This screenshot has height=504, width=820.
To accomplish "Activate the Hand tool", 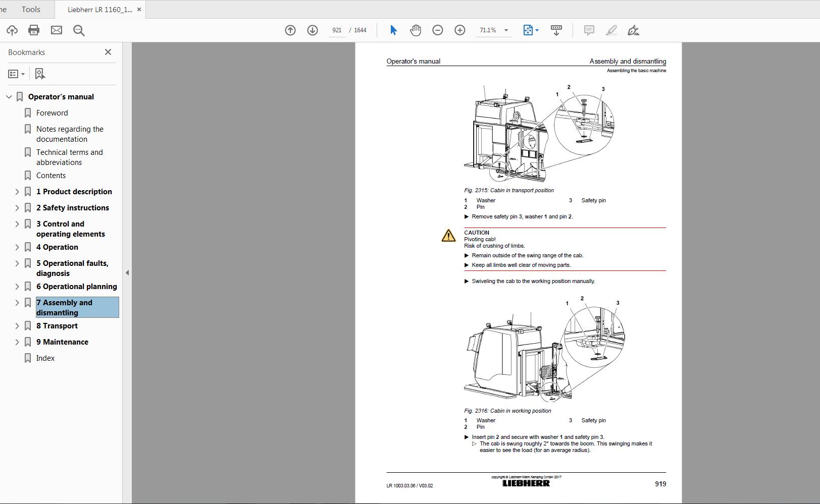I will pos(415,30).
